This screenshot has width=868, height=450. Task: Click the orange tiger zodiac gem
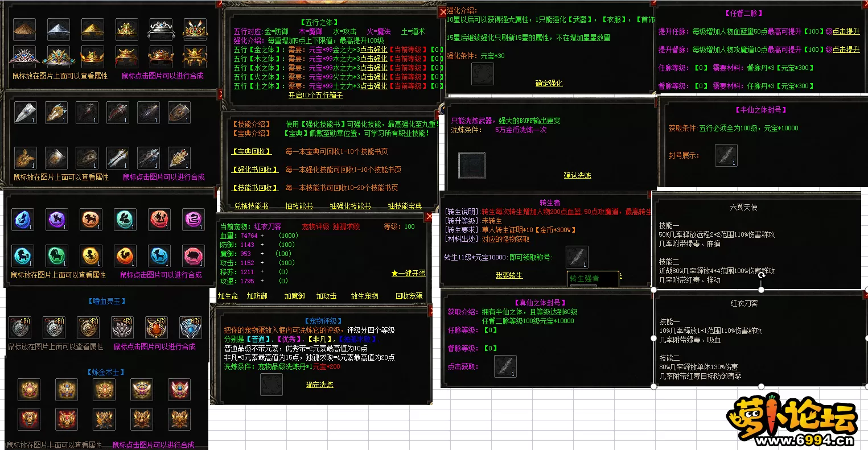coord(91,219)
